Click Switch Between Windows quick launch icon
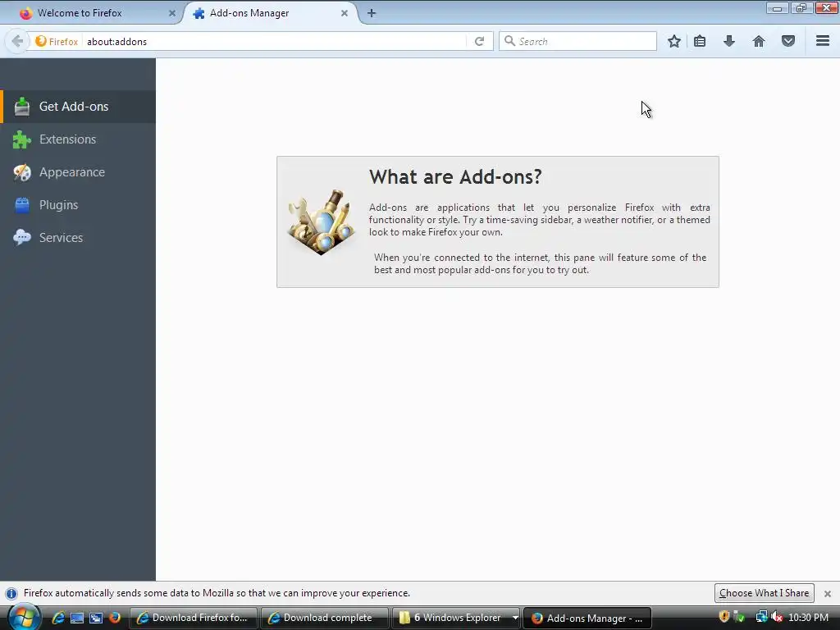The image size is (840, 630). pos(96,618)
